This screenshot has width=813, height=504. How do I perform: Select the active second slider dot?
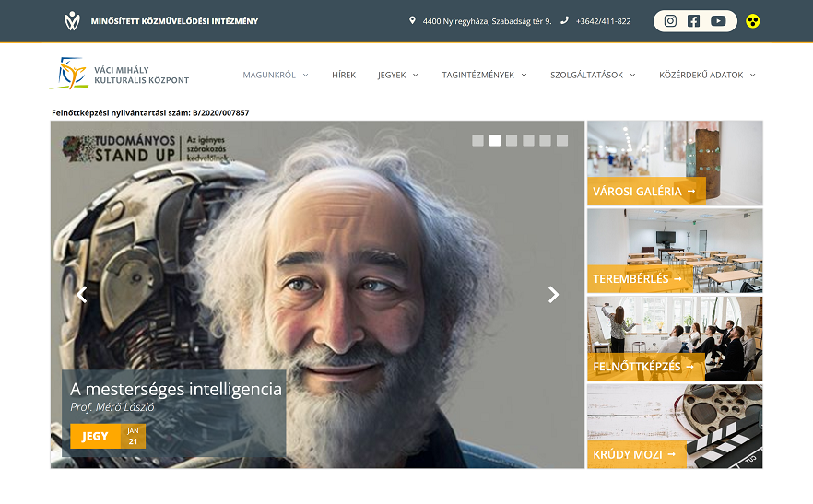[x=495, y=141]
